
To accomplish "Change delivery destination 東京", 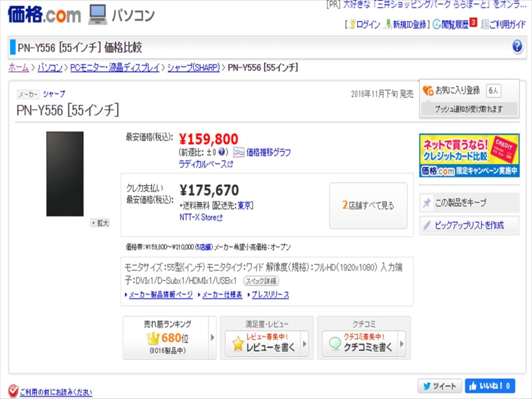I will coord(244,205).
